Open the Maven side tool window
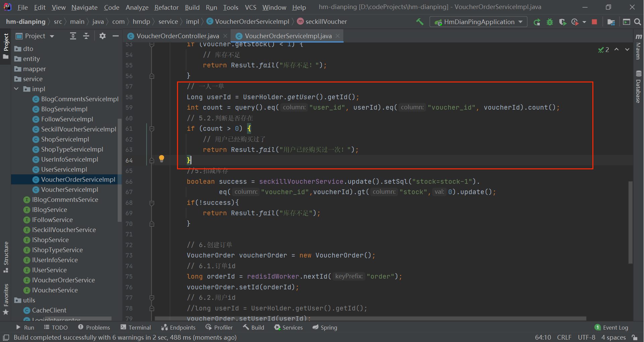 point(638,46)
